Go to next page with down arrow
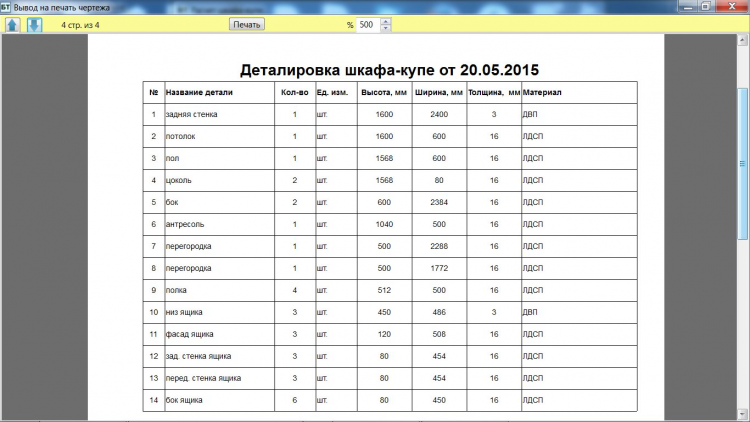 [x=34, y=25]
